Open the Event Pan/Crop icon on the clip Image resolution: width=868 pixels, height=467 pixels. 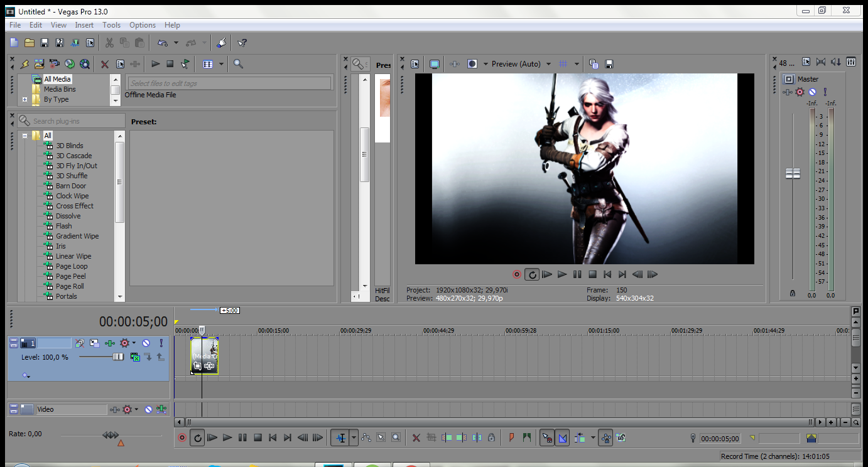[x=197, y=366]
